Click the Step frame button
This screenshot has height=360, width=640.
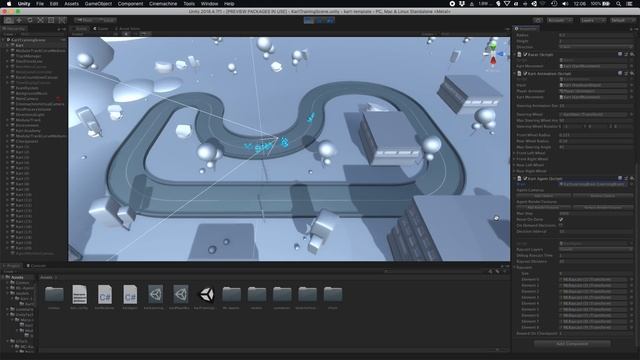point(330,20)
